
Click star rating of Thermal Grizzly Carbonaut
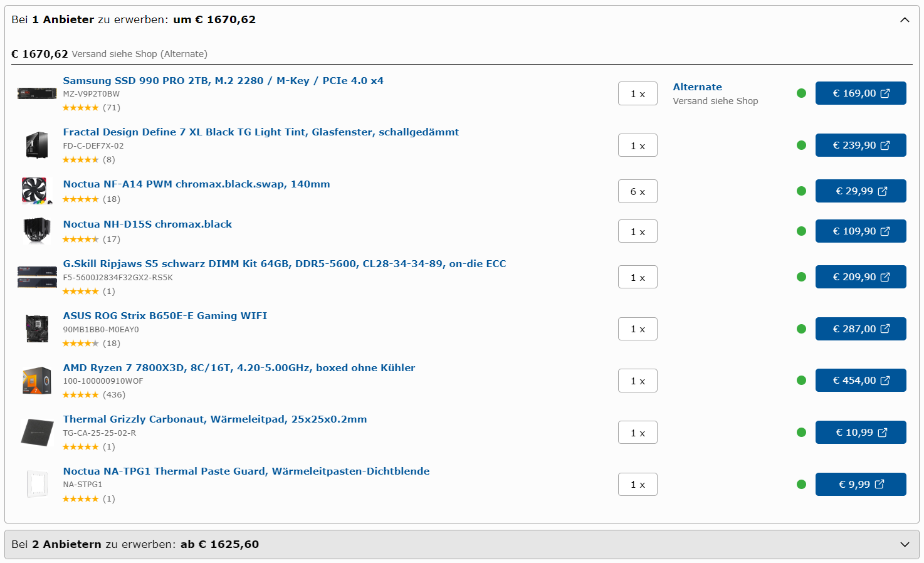[89, 447]
